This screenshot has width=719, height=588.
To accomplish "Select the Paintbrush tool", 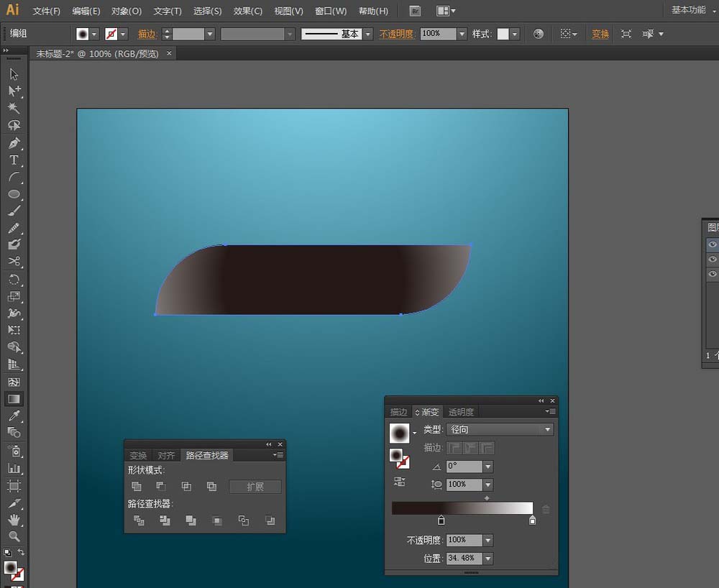I will coord(14,211).
